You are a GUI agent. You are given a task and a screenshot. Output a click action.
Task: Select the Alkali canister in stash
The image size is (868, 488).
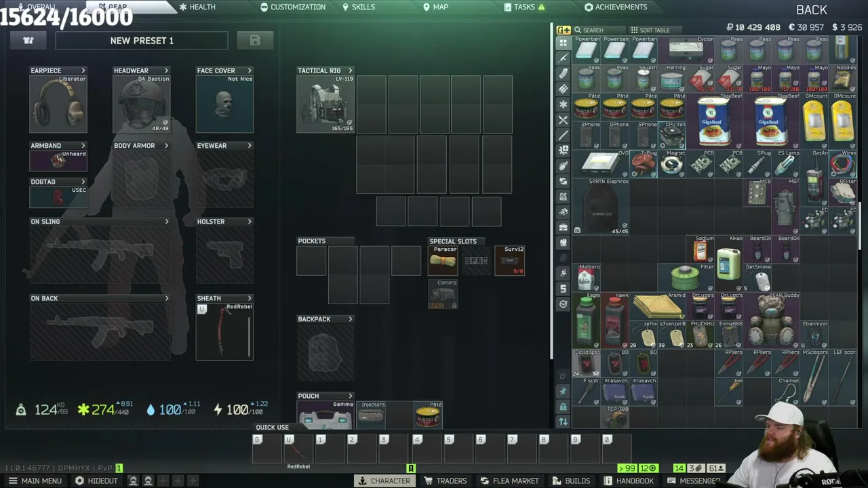pyautogui.click(x=729, y=264)
